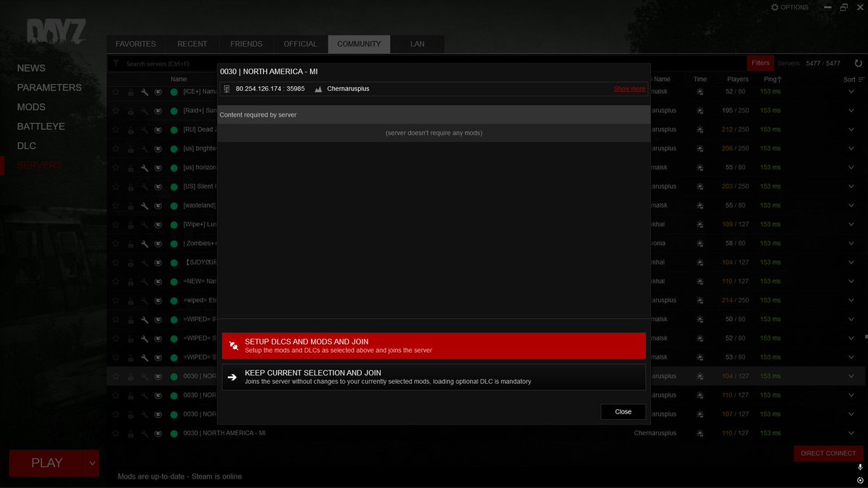Click the funnel icon in the search box
868x488 pixels.
click(116, 64)
